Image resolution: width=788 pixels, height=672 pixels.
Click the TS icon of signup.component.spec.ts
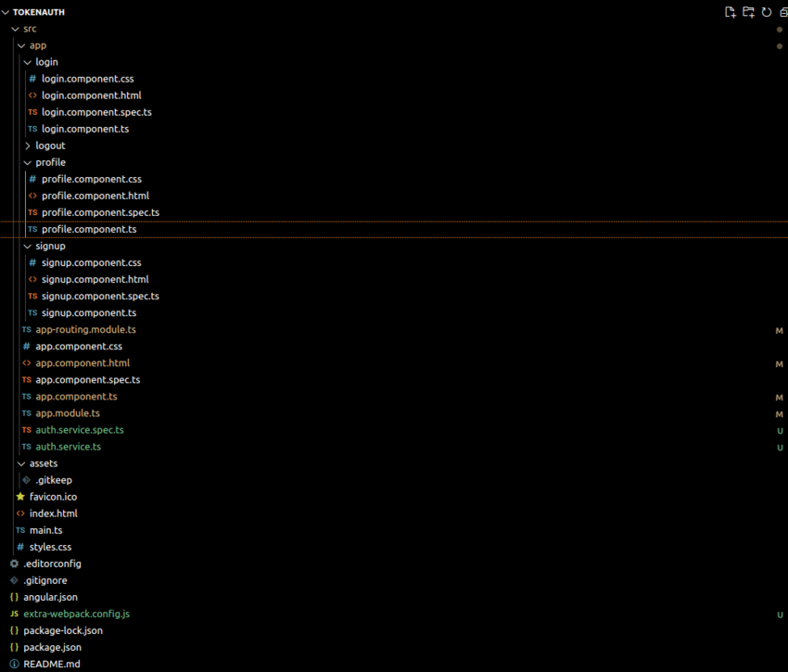(x=32, y=296)
